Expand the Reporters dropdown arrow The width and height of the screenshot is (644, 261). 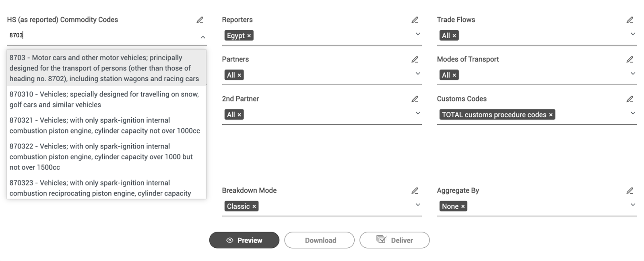pyautogui.click(x=418, y=34)
